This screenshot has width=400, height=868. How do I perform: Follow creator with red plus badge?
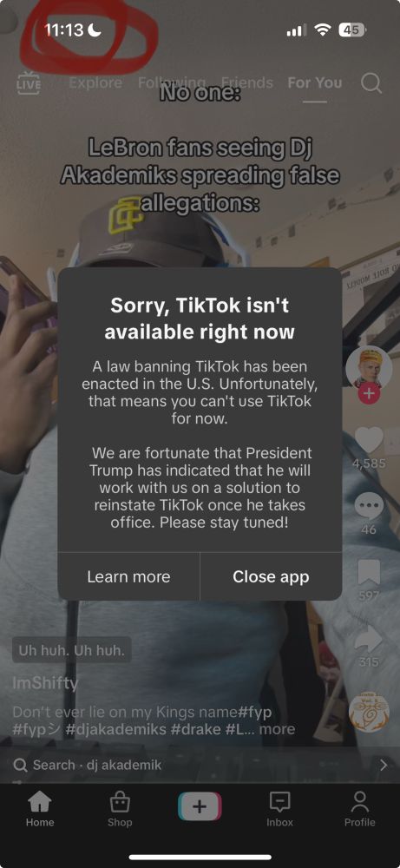coord(369,393)
